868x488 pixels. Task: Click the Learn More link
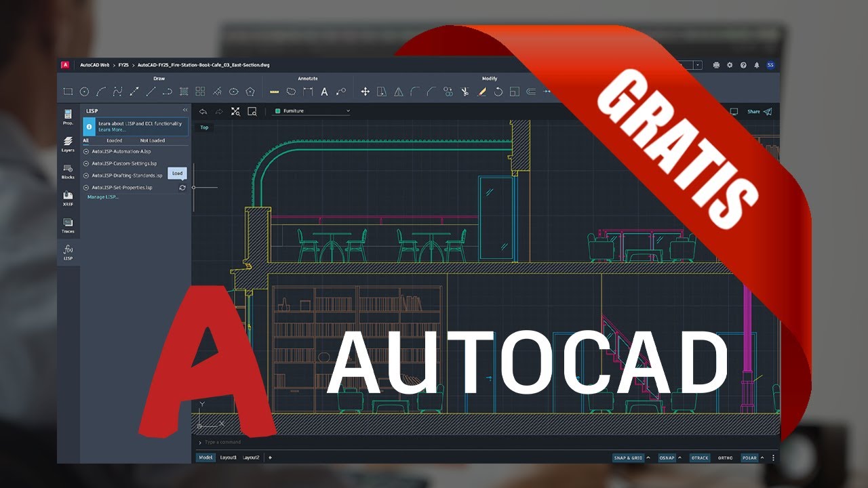coord(112,129)
